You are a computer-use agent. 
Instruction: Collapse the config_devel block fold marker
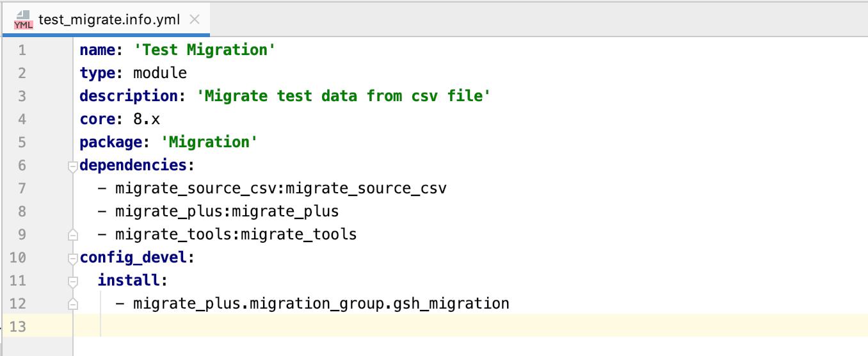[x=73, y=258]
